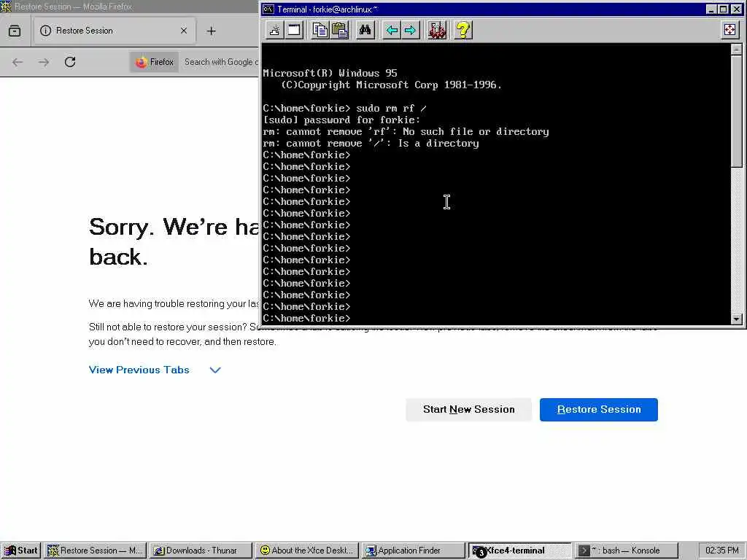Click '[sudo] password for forkie:' line
Screen dimensions: 747x560
(341, 120)
